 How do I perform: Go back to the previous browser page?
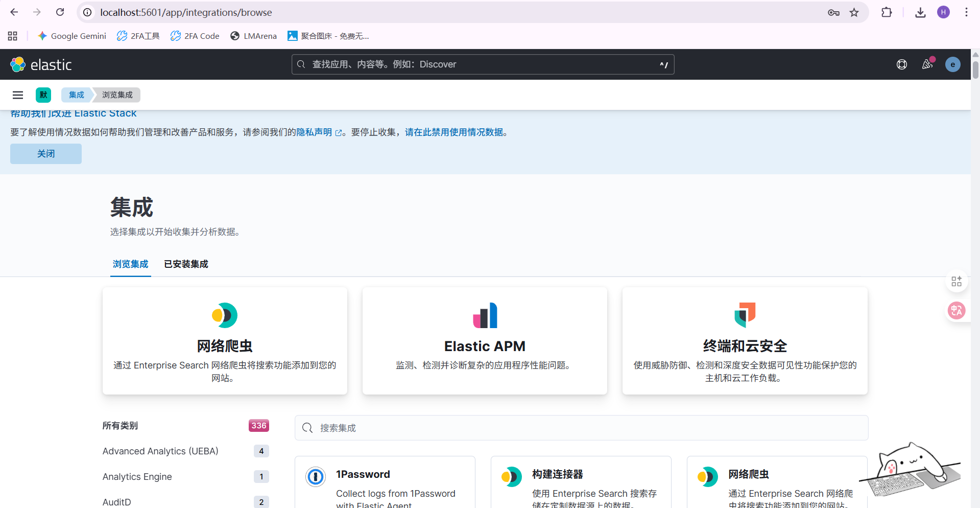(14, 12)
